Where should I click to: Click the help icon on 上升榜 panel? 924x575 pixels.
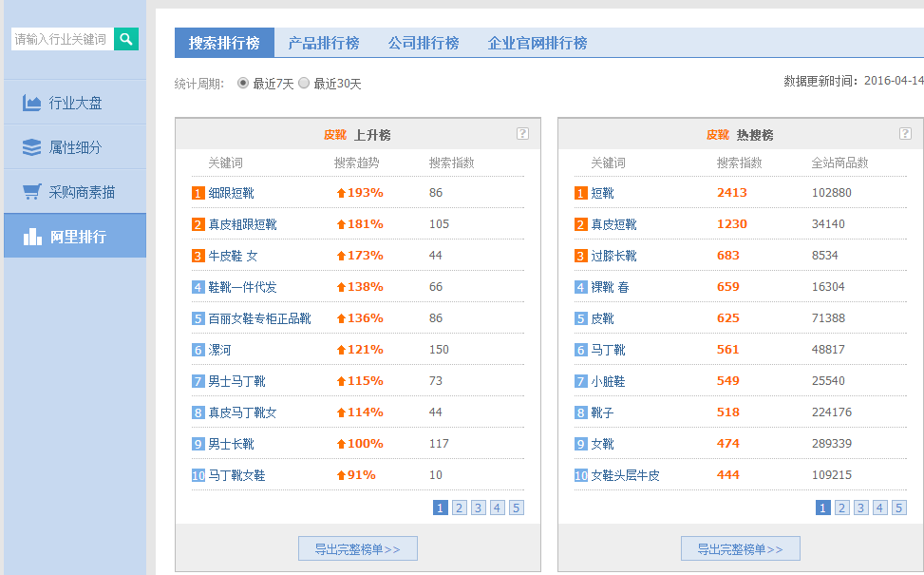522,134
